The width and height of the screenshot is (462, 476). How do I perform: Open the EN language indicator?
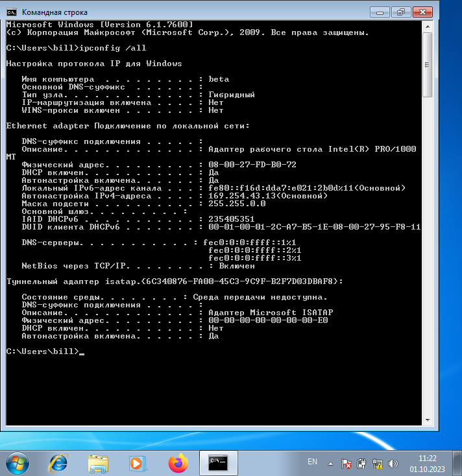click(312, 462)
